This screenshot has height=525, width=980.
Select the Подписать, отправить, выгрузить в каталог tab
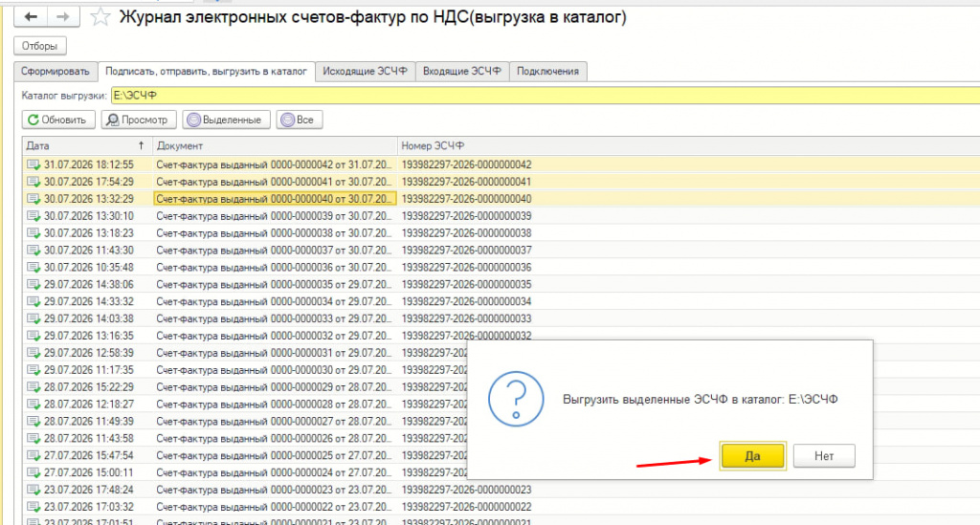tap(207, 71)
